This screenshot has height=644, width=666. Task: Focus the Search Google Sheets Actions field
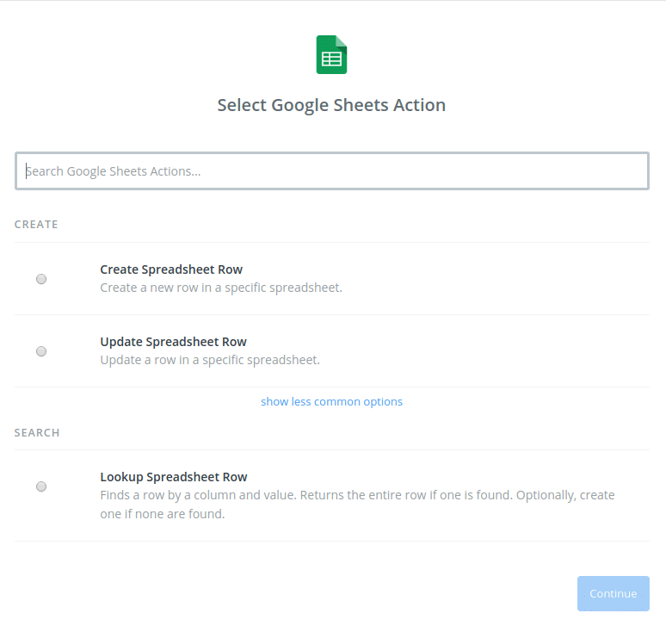332,170
